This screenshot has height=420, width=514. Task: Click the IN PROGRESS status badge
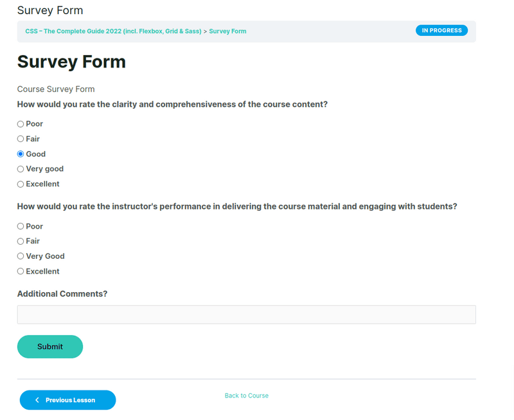pos(441,30)
